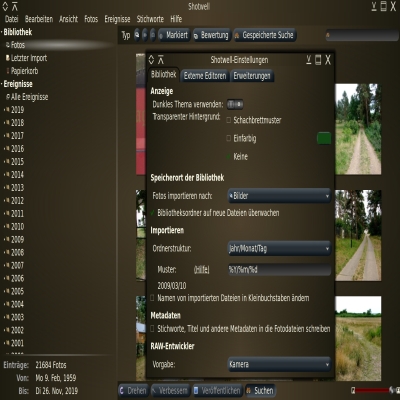Expand the 2017 events tree node
400x400 pixels.
5,136
